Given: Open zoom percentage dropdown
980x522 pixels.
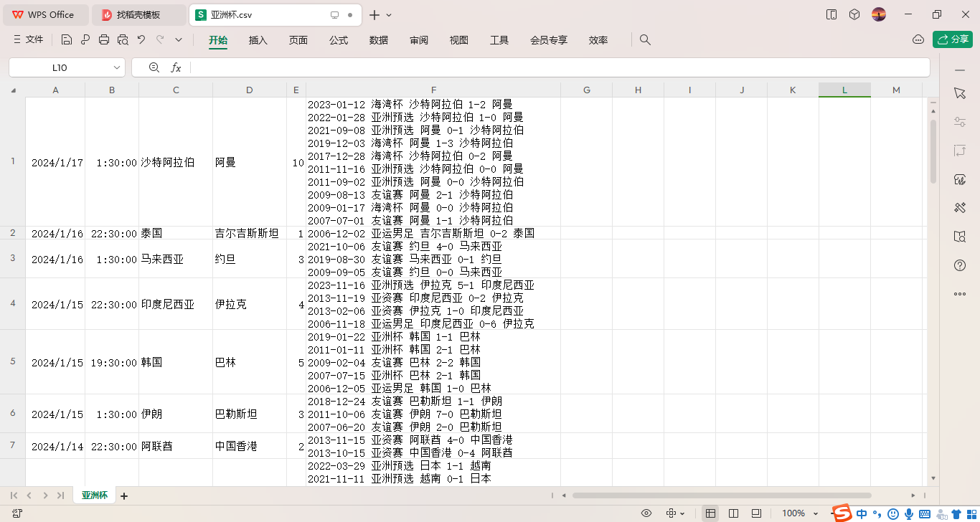Looking at the screenshot, I should click(x=816, y=513).
